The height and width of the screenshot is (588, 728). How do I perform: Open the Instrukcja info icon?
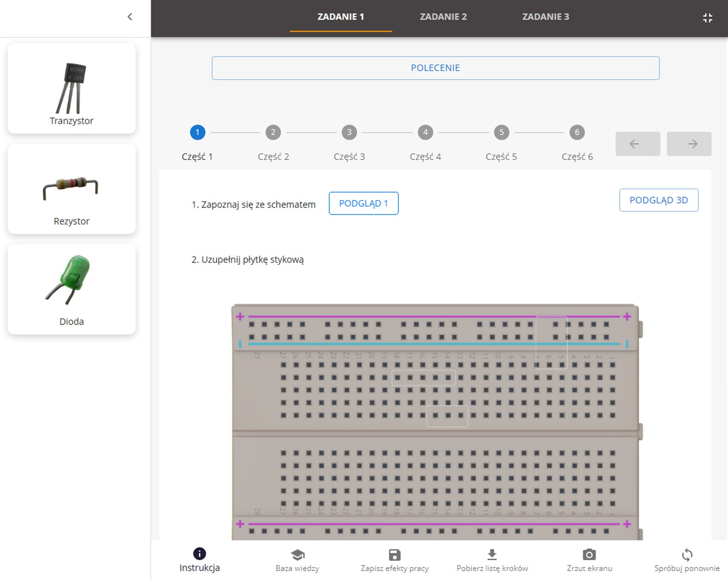click(199, 554)
